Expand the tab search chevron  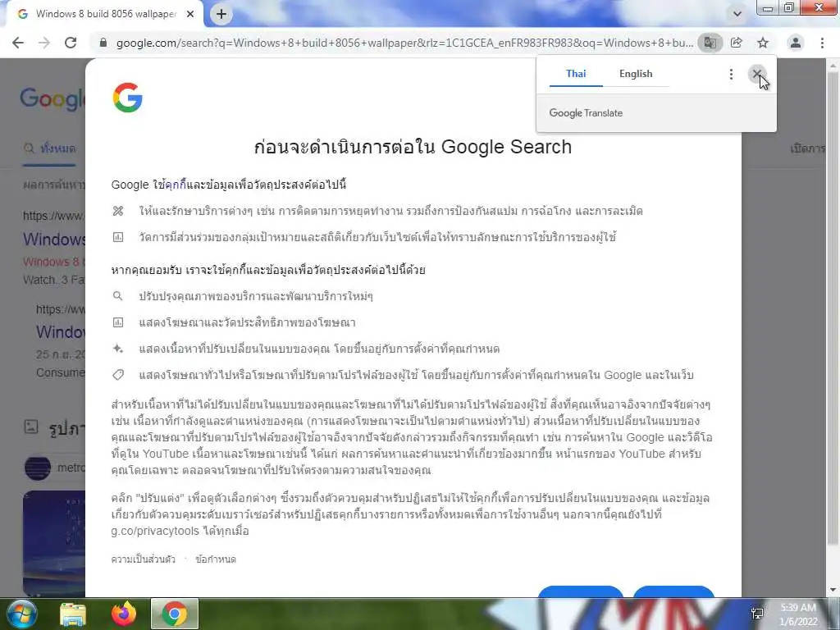(737, 14)
